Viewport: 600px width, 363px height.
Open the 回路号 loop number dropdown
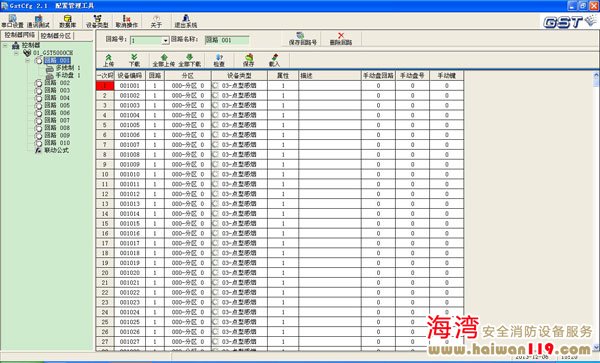tap(165, 40)
